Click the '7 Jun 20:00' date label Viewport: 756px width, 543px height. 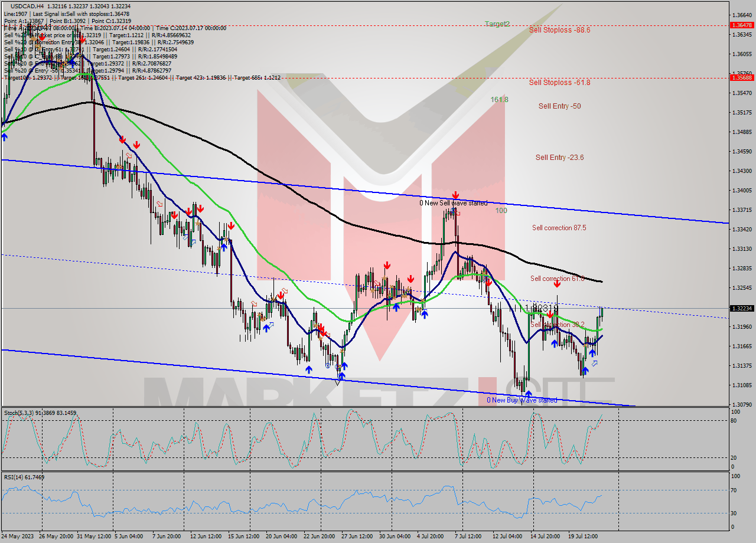166,537
